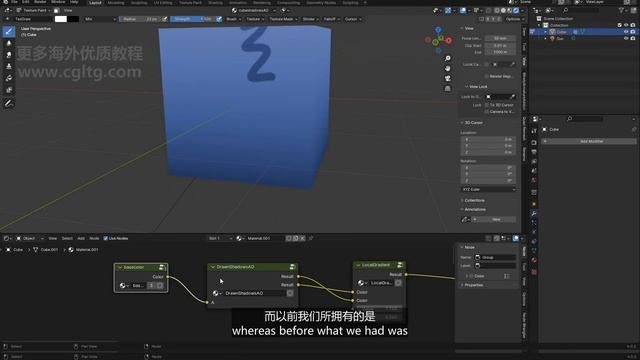Click the blue Z axis gizmo ball
This screenshot has width=640, height=360.
[x=438, y=30]
